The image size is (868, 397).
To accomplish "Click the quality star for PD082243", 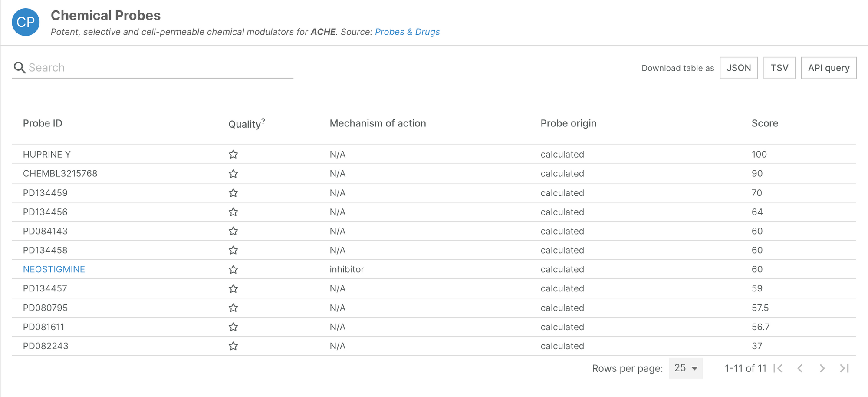I will 233,346.
